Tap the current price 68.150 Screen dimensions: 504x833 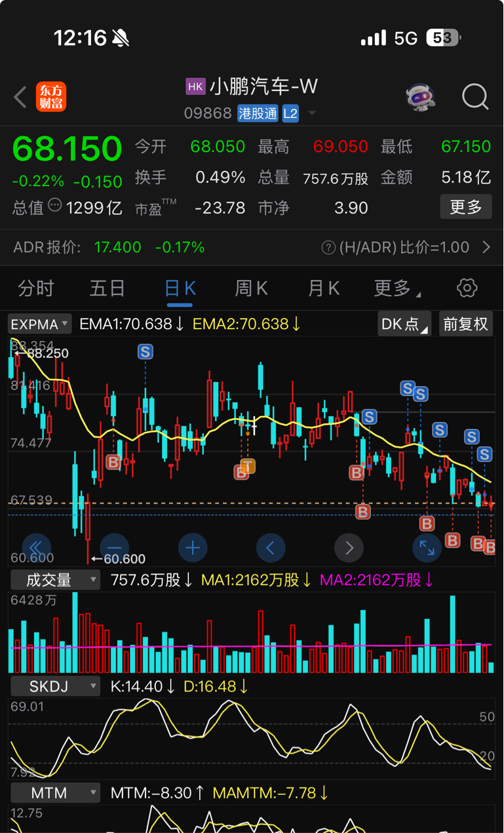click(67, 149)
